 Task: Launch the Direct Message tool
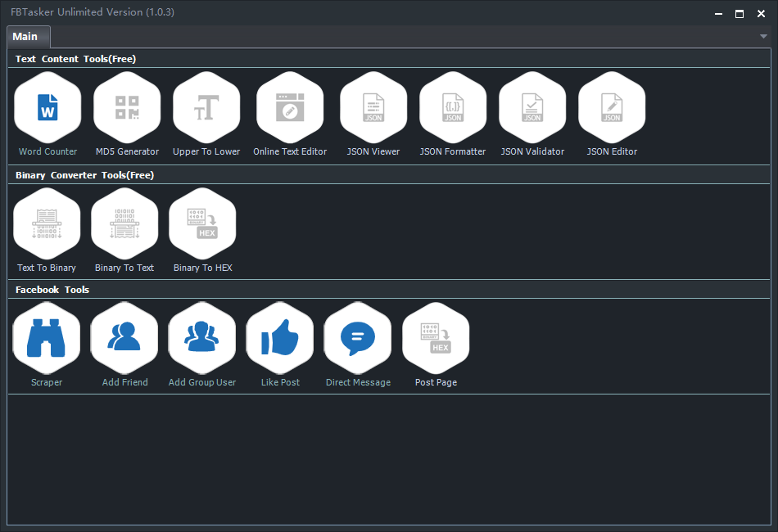[358, 338]
